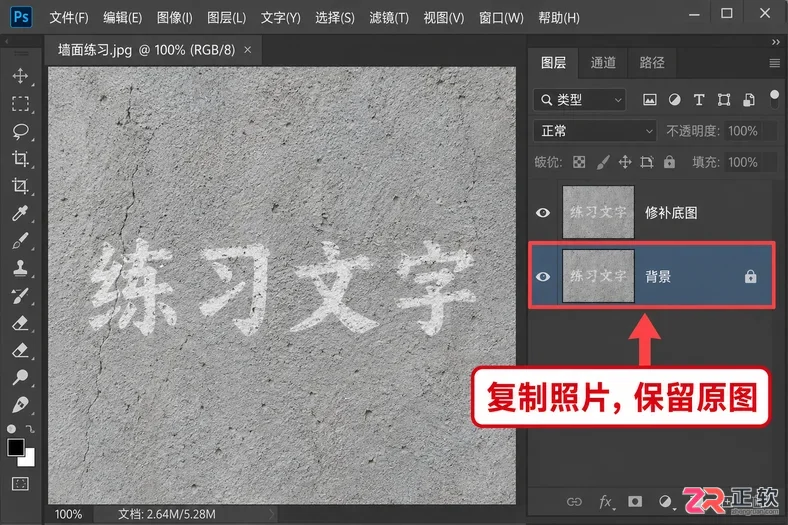Open the 选择(S) menu
This screenshot has width=788, height=525.
335,18
